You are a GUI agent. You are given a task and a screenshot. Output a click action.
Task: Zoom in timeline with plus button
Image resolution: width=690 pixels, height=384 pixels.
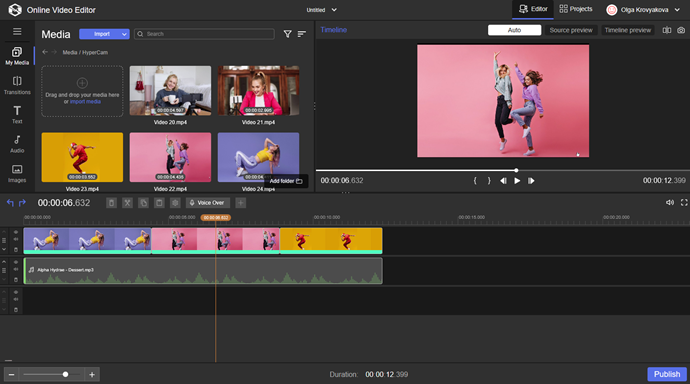point(92,374)
